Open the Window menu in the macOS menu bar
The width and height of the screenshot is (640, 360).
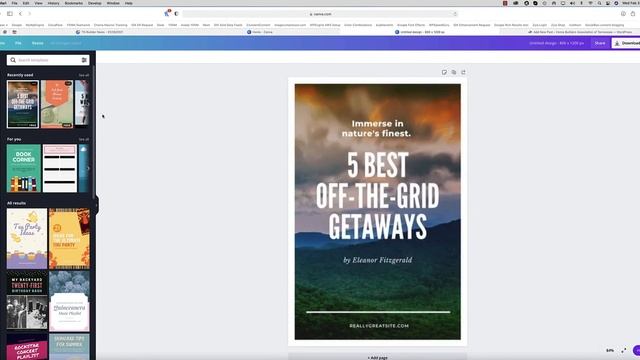pos(113,3)
